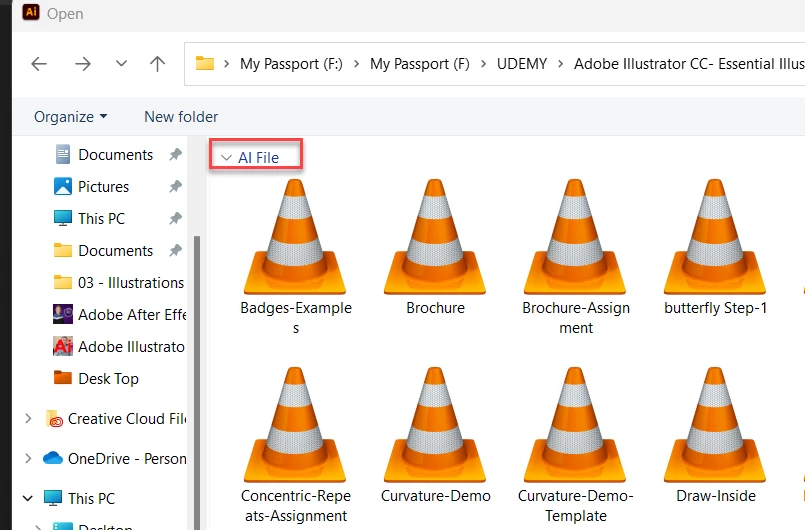Collapse the AI File group

tap(226, 158)
